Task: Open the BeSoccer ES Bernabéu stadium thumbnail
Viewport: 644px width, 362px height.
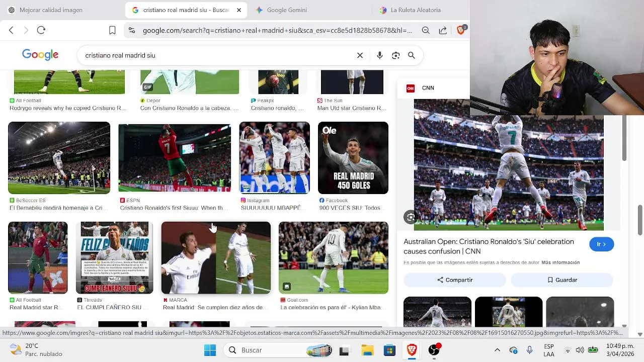Action: (59, 158)
